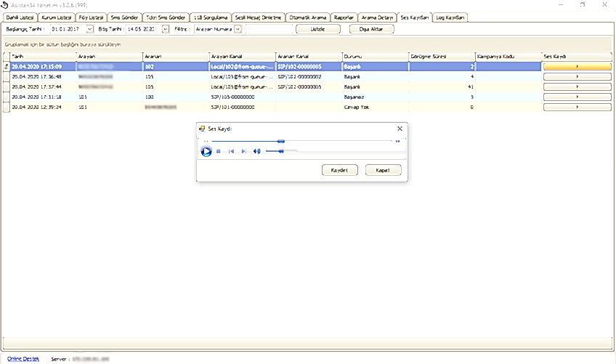This screenshot has width=616, height=364.
Task: Click the previous track icon
Action: click(x=231, y=151)
